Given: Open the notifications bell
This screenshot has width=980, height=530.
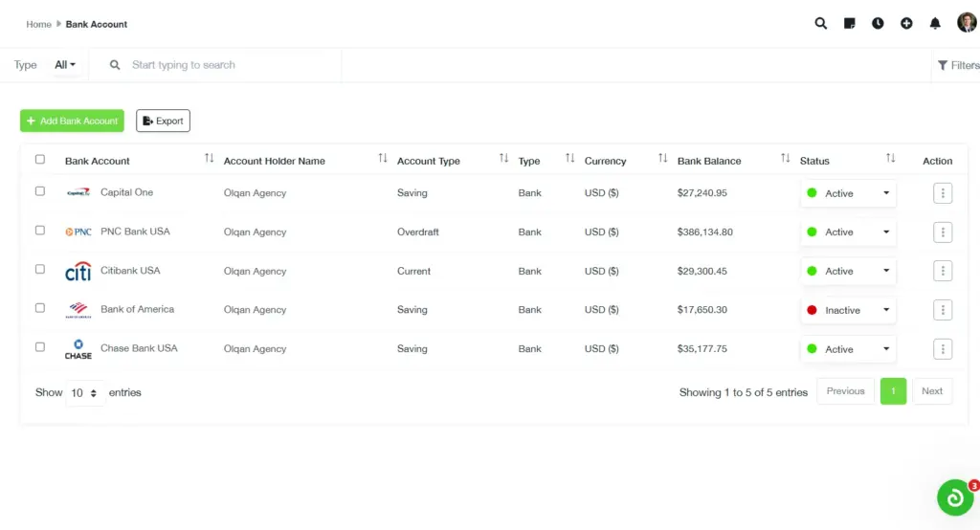Looking at the screenshot, I should [935, 24].
